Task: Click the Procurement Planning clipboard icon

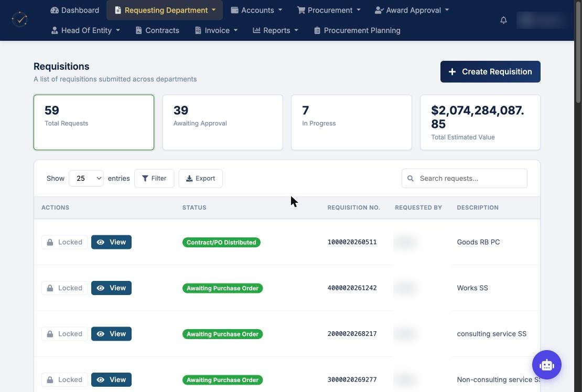Action: click(317, 30)
